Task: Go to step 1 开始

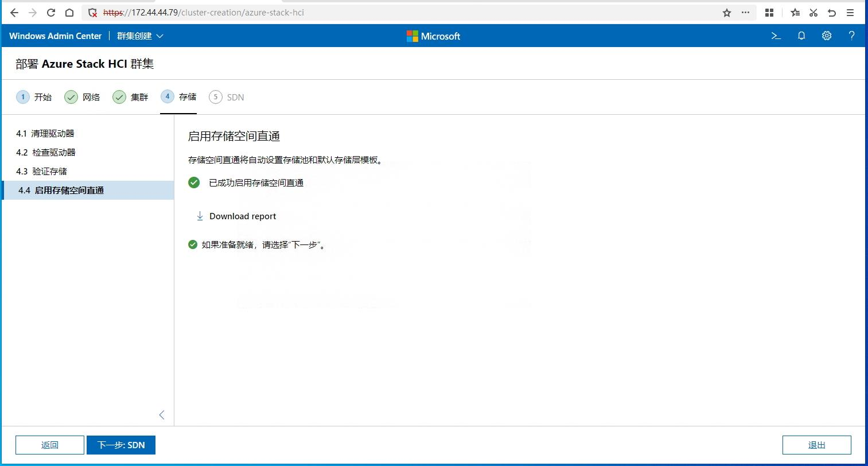Action: pos(34,97)
